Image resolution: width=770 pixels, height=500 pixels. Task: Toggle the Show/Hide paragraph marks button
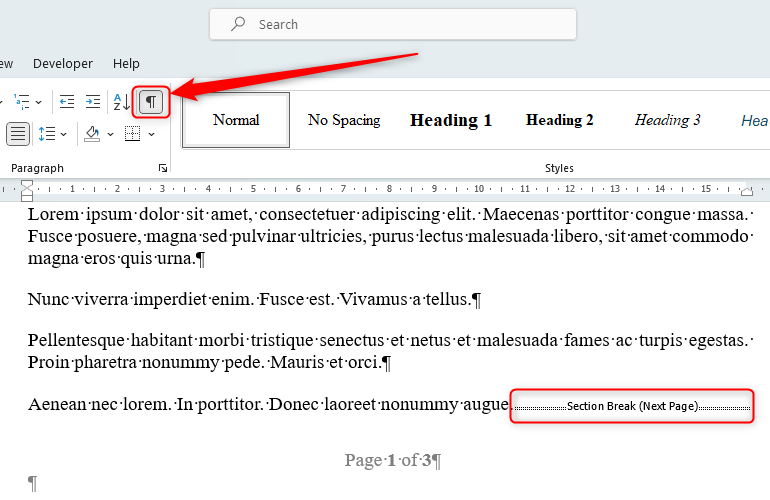point(151,102)
